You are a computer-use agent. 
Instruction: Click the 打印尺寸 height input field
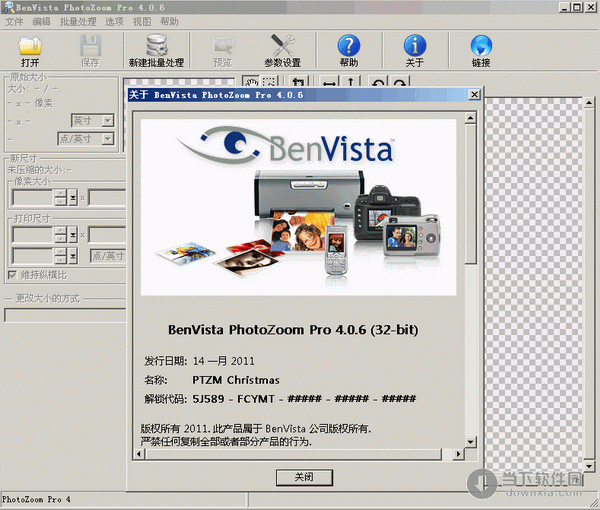coord(107,235)
